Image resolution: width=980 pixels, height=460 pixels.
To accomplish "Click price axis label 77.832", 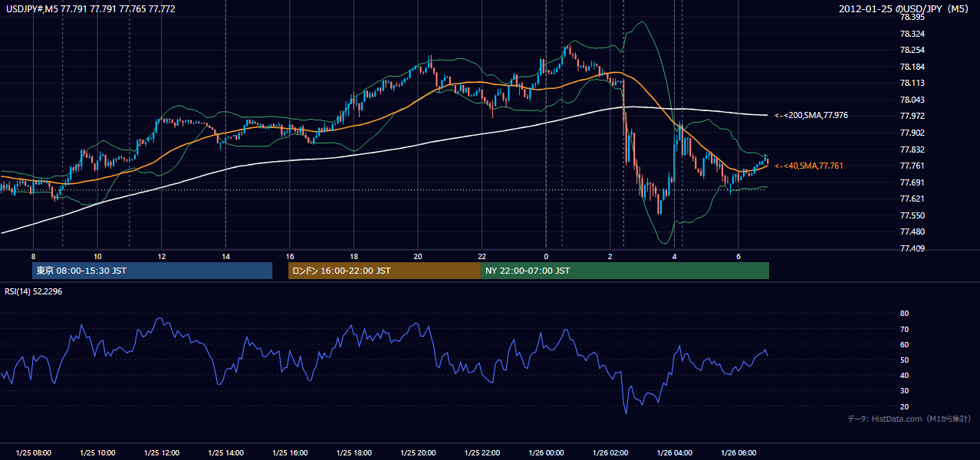I will coord(914,149).
